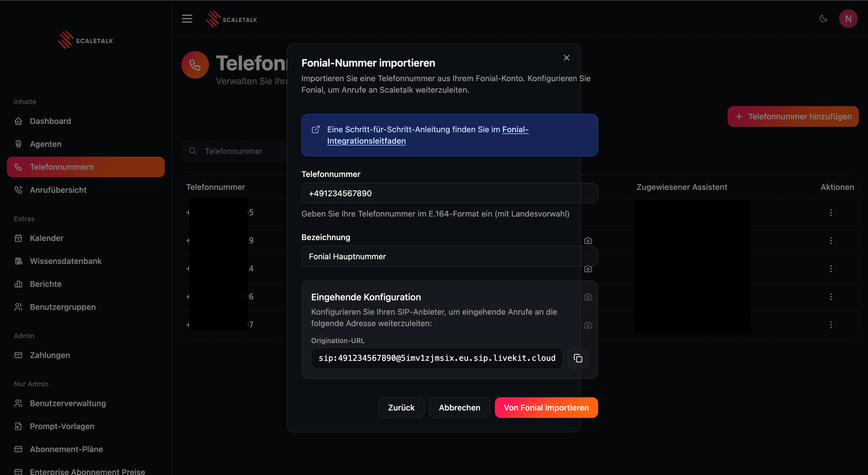Click the Nur Admin section label
The width and height of the screenshot is (868, 475).
click(x=31, y=384)
